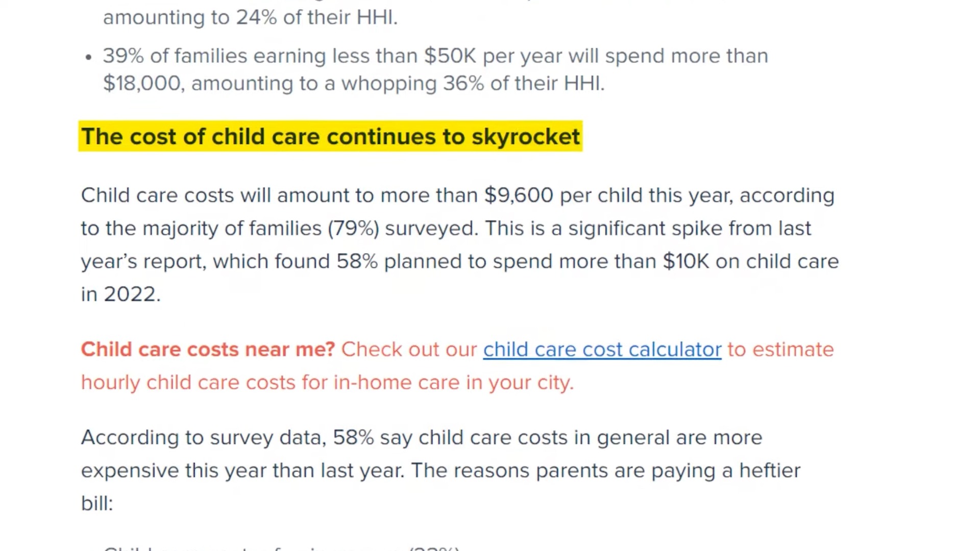The height and width of the screenshot is (551, 980).
Task: Click the bullet starting "39% of families earning"
Action: coord(435,69)
